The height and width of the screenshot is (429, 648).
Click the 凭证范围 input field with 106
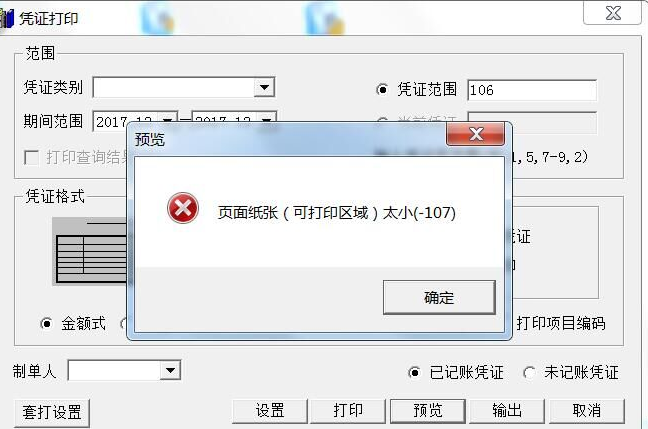(532, 90)
